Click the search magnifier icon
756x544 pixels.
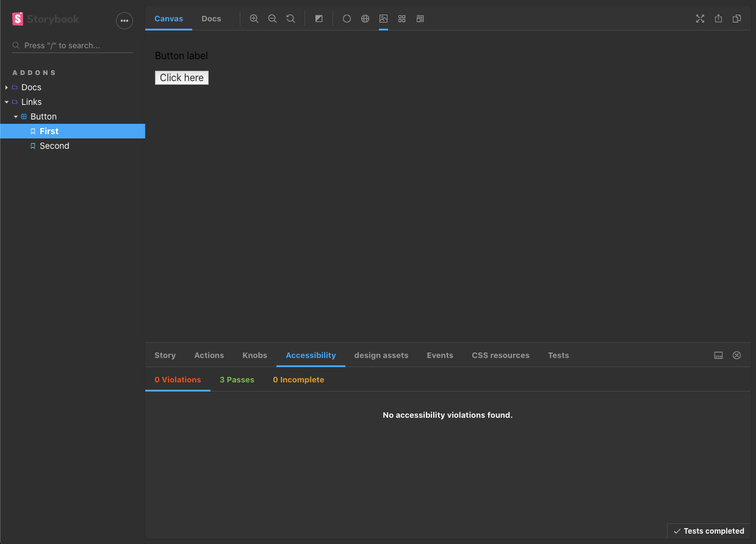[16, 45]
